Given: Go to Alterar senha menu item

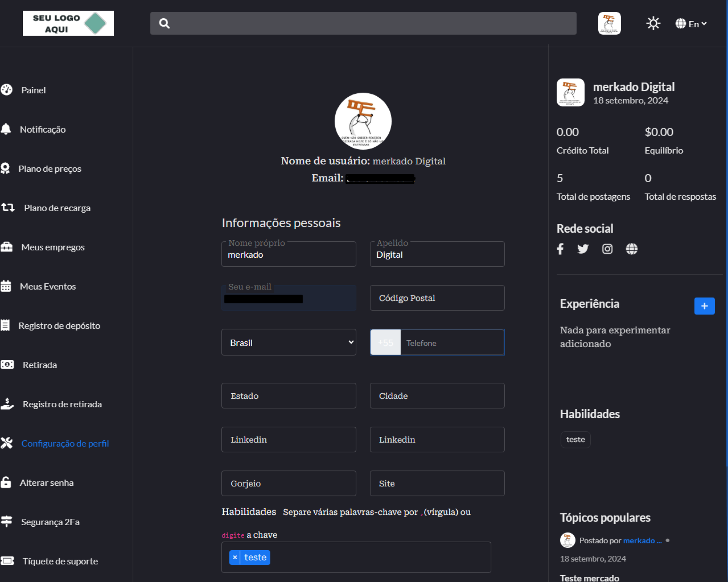Looking at the screenshot, I should (47, 483).
